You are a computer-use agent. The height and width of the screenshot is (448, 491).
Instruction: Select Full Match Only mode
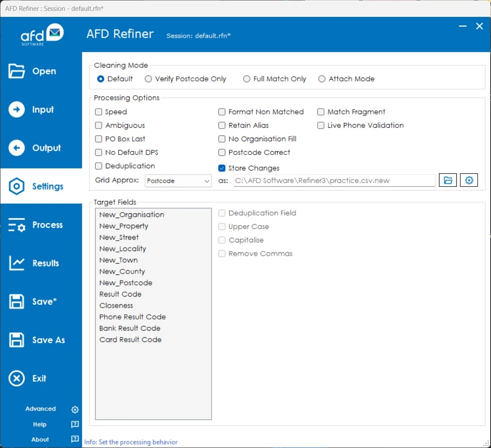pos(247,79)
